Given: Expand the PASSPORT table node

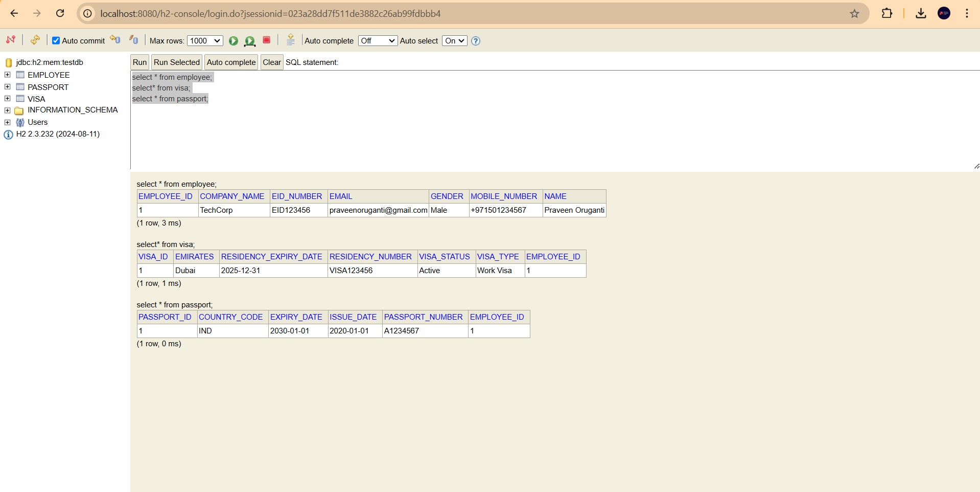Looking at the screenshot, I should (x=8, y=87).
